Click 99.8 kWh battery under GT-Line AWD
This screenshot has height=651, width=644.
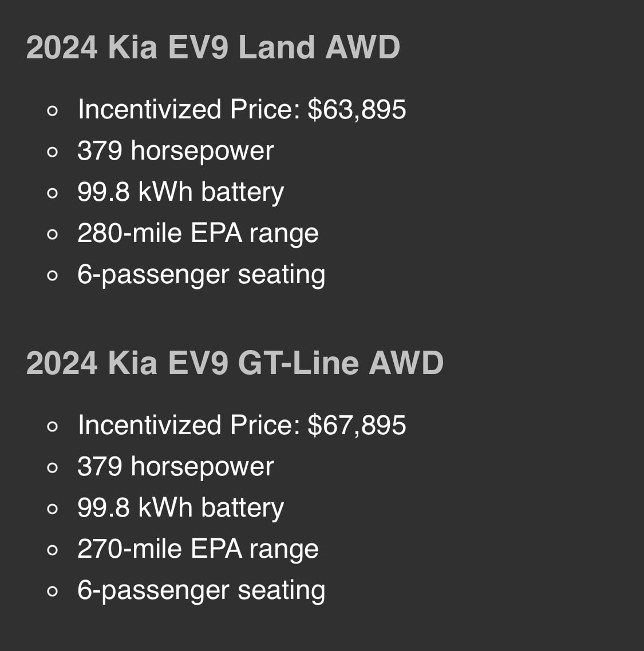[x=181, y=508]
